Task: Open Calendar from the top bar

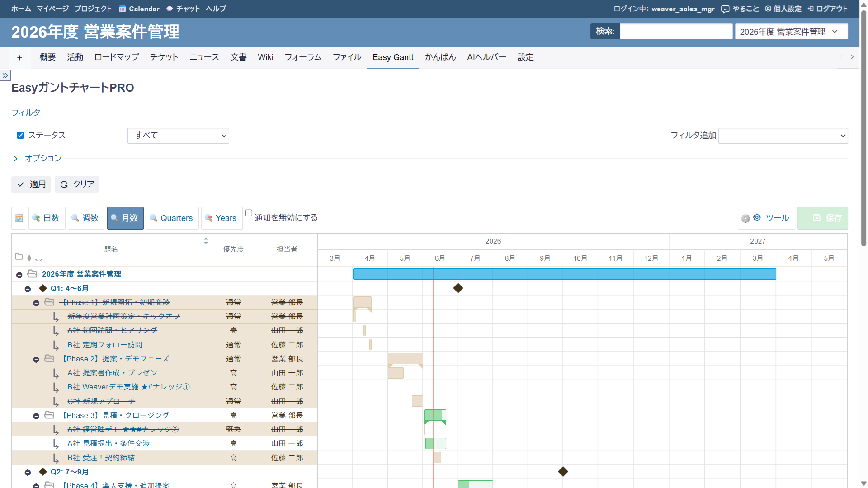Action: click(x=139, y=9)
